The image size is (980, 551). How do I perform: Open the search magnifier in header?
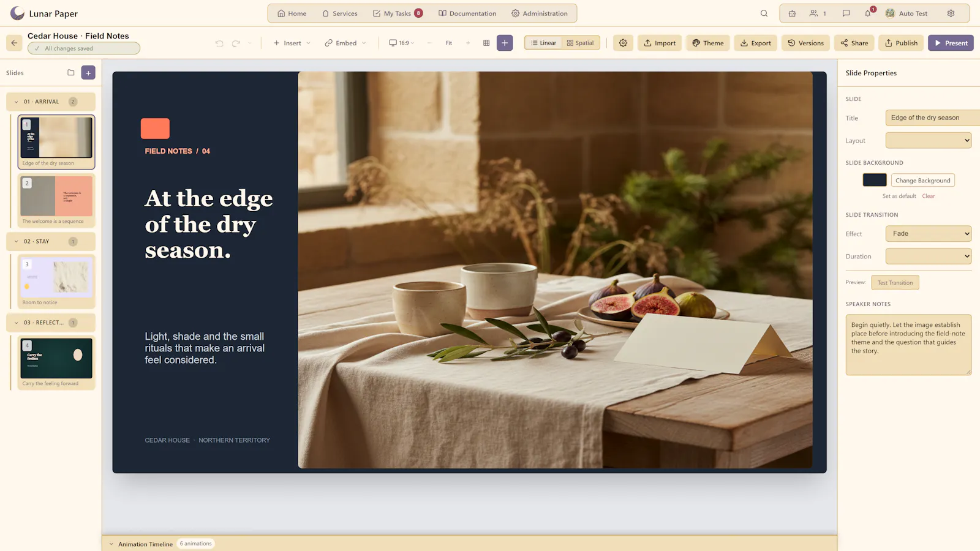click(764, 13)
